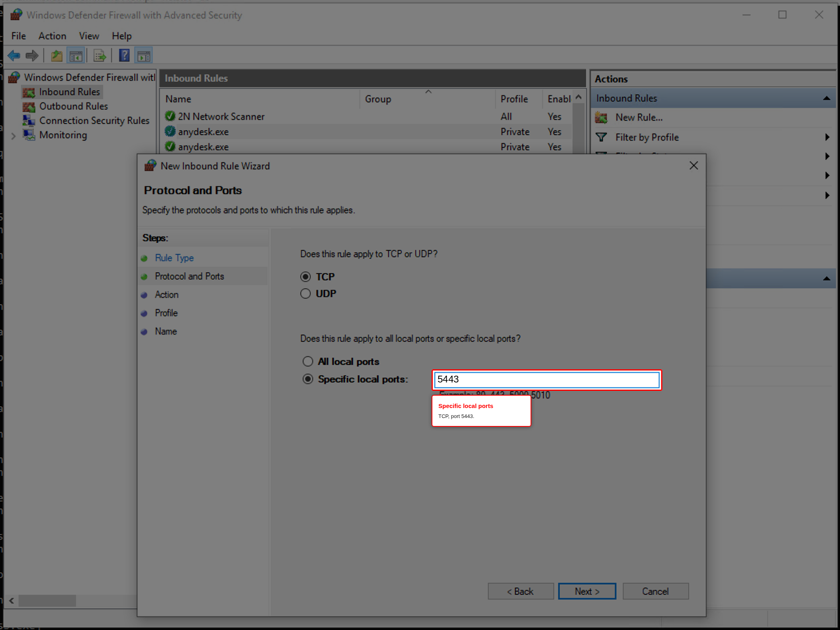Click the Next button in wizard
This screenshot has width=840, height=630.
587,591
